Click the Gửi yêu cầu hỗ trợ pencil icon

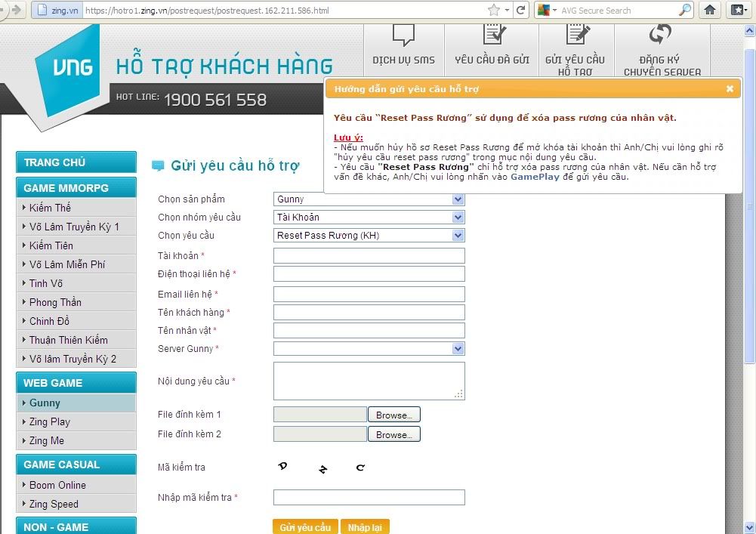tap(578, 34)
